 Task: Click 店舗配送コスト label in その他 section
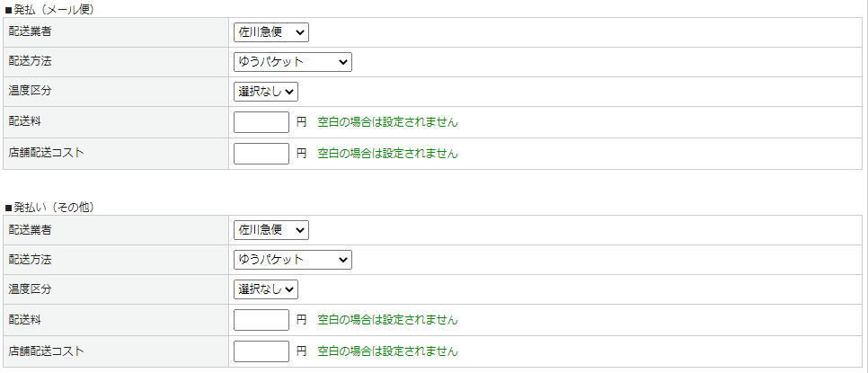pyautogui.click(x=46, y=351)
